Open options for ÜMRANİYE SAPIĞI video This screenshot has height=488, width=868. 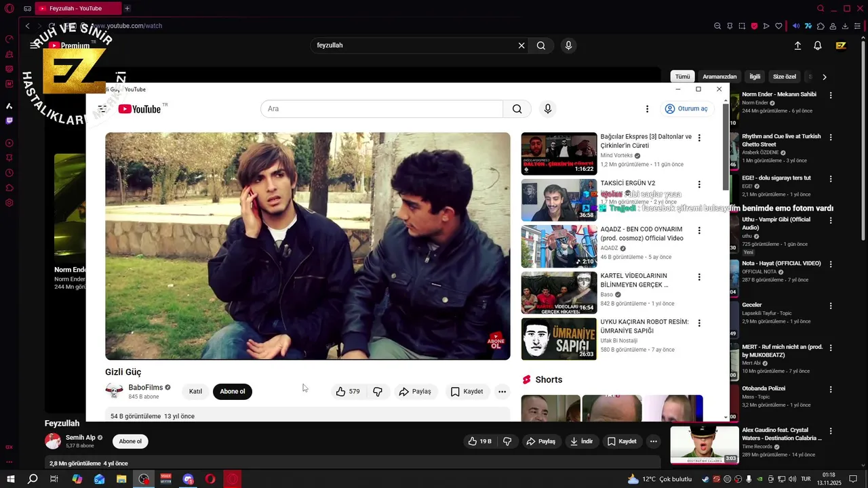[x=699, y=323]
